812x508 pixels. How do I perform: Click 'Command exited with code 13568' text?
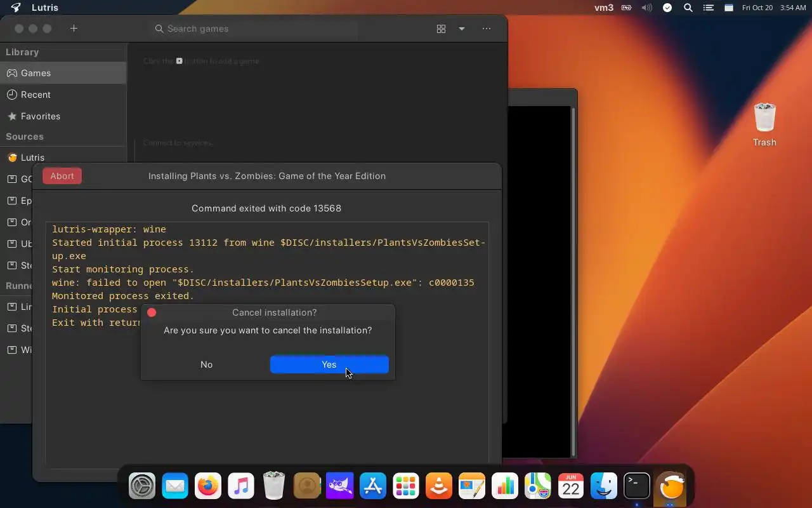click(x=266, y=208)
